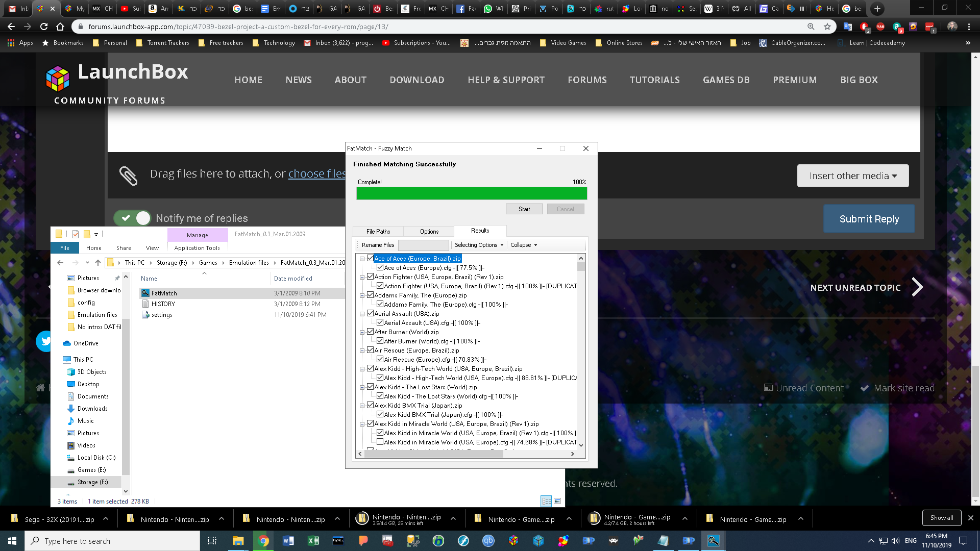Open the Collapse dropdown menu
The width and height of the screenshot is (980, 551).
[x=524, y=245]
